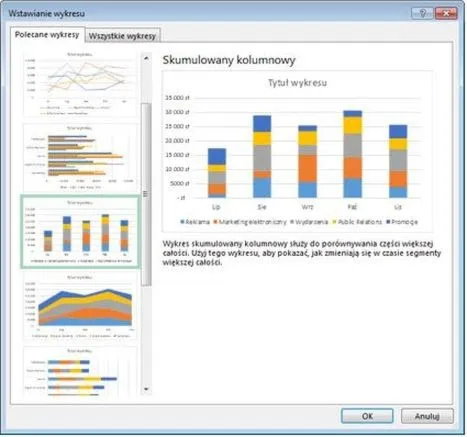Select the line chart thumbnail
467x437 pixels.
tap(80, 84)
